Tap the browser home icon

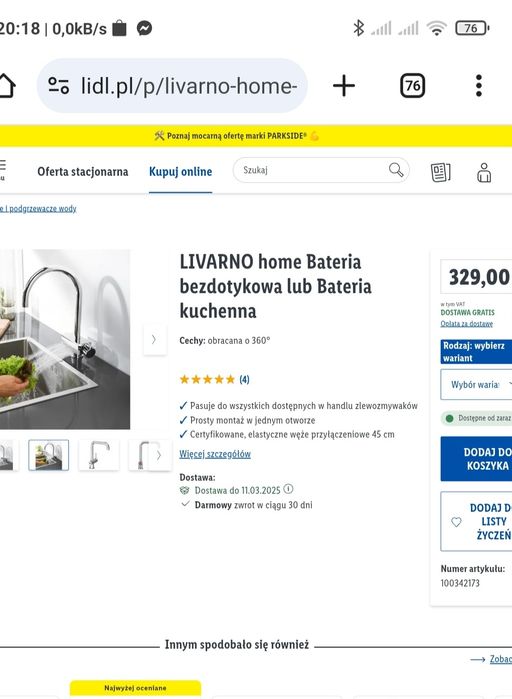click(7, 85)
